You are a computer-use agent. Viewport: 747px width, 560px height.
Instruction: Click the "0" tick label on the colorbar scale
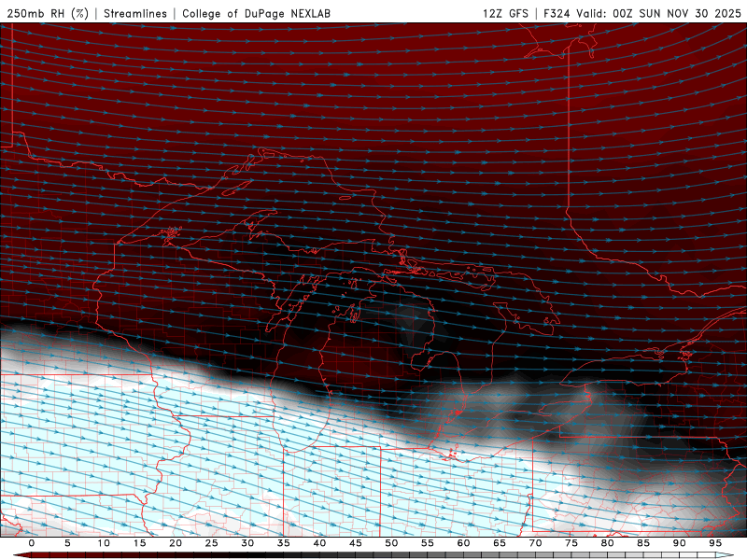click(32, 543)
